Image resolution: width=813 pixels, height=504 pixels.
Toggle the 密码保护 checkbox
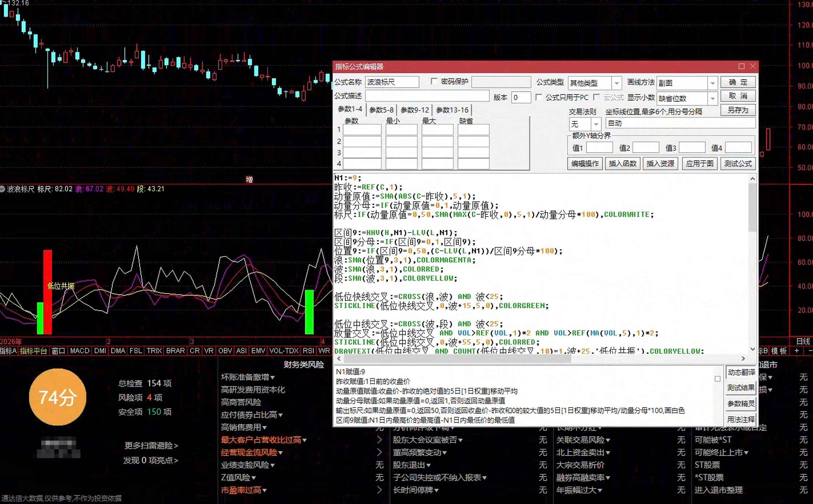tap(434, 82)
